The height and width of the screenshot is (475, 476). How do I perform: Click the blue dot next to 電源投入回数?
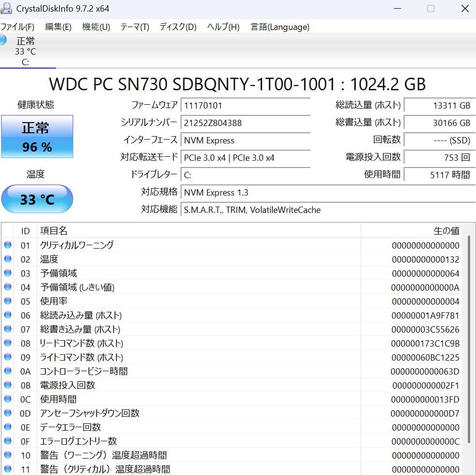pyautogui.click(x=7, y=385)
